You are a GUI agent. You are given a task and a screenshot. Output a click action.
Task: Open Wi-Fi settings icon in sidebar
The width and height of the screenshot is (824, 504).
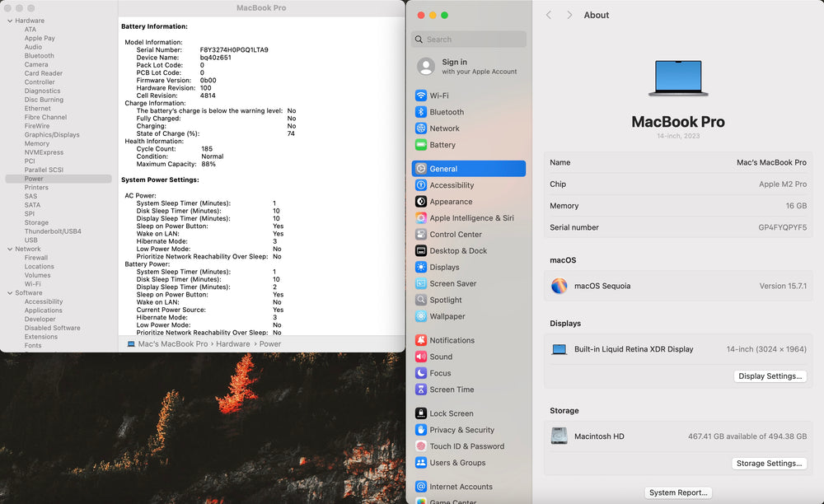(x=421, y=96)
